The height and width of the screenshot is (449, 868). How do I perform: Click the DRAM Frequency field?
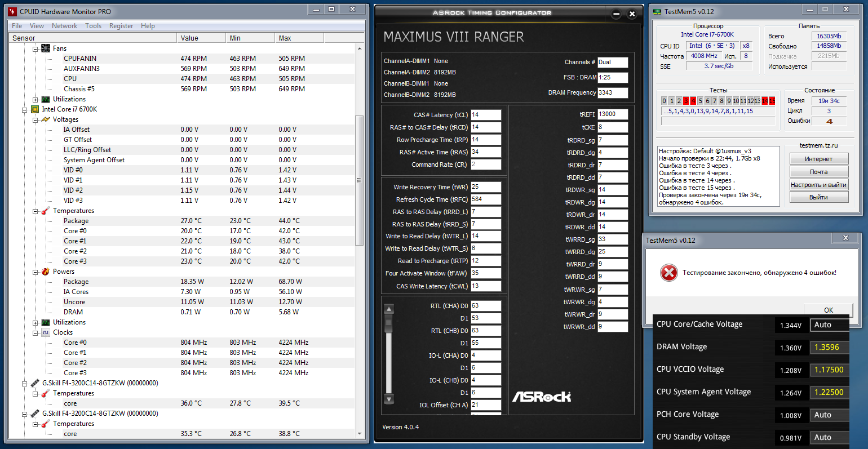coord(613,92)
